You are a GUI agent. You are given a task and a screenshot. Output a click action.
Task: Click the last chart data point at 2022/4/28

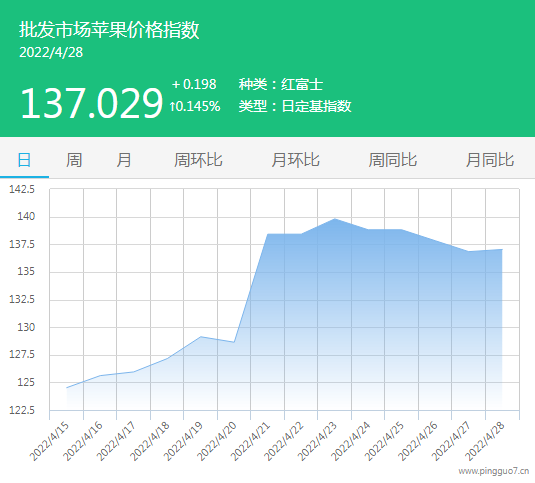[x=502, y=249]
